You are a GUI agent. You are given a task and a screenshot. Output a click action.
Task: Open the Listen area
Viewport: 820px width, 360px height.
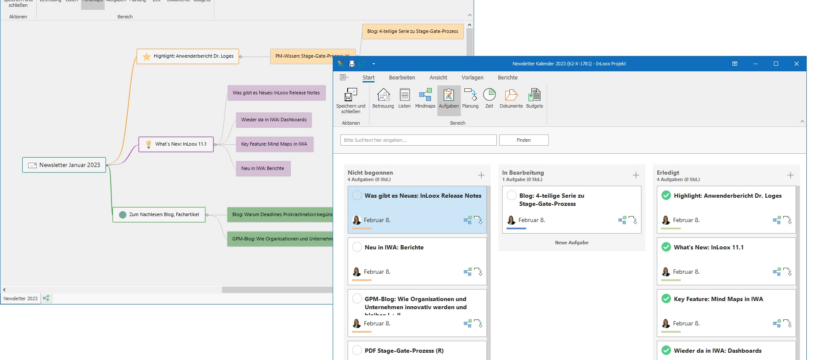[404, 98]
